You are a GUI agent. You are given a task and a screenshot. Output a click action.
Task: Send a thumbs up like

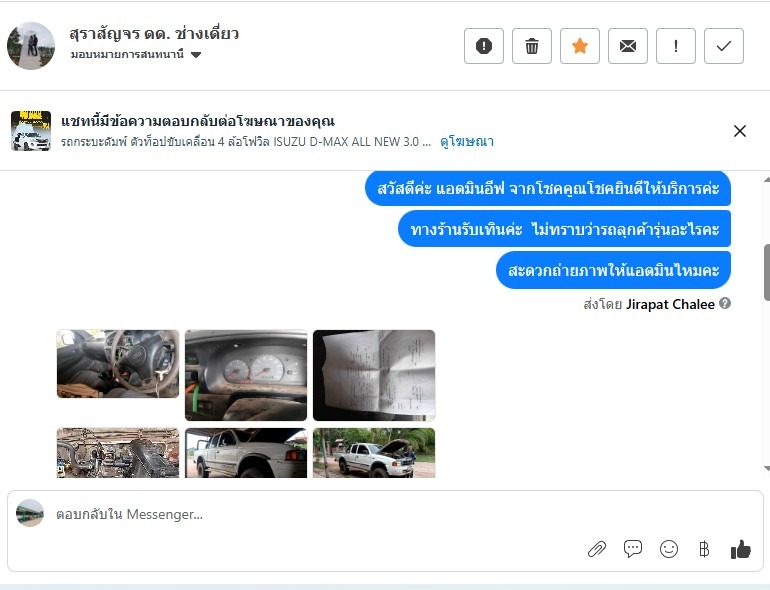(x=741, y=549)
